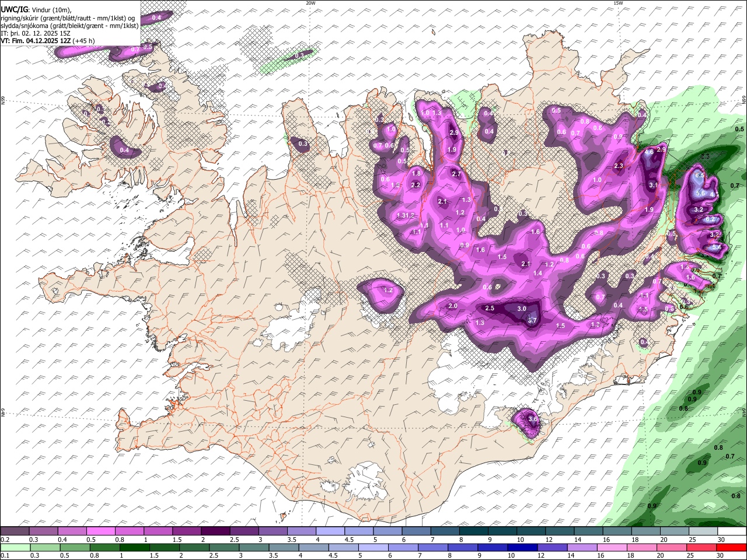Click the valid time 'VT: Fim. 04.12.2025 12Z'
Viewport: 747px width, 560px height.
(36, 41)
